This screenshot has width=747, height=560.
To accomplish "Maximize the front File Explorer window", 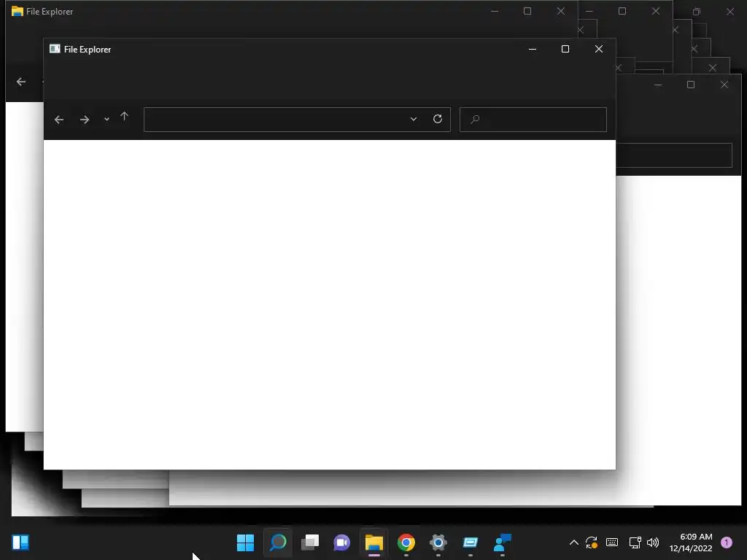I will (565, 49).
